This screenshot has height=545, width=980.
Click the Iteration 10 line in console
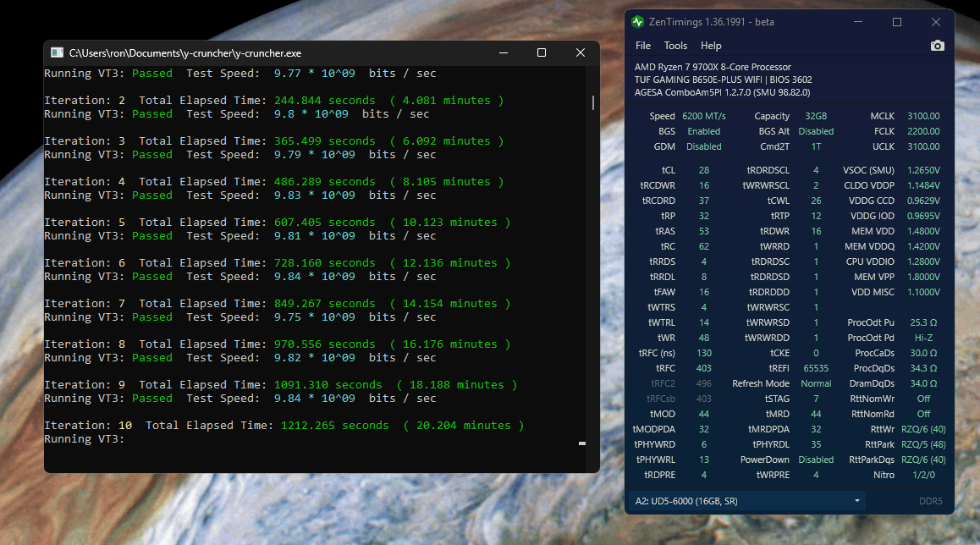[284, 426]
